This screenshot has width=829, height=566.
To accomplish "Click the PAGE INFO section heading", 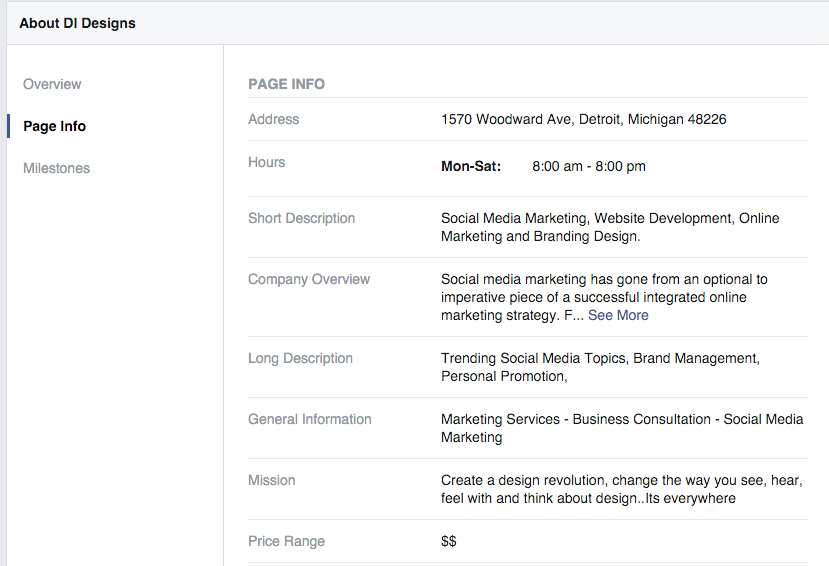I will click(286, 84).
